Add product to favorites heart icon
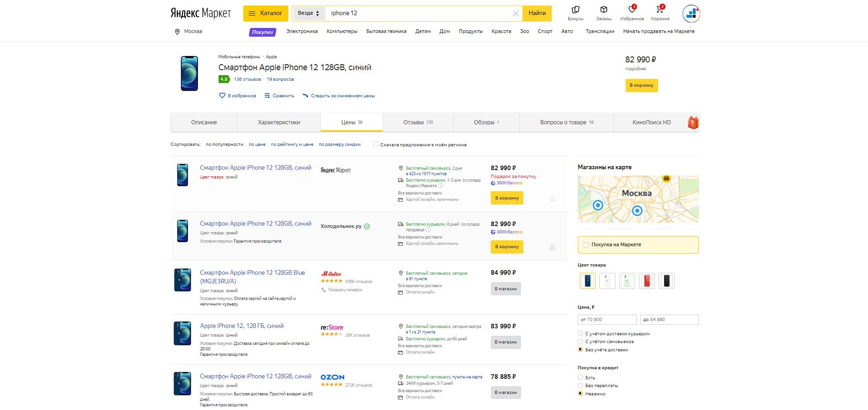Viewport: 868px width, 410px height. click(x=222, y=95)
